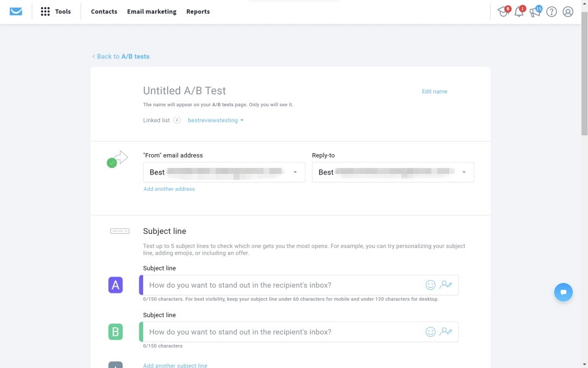The image size is (588, 368).
Task: Open the Reports section
Action: click(198, 11)
